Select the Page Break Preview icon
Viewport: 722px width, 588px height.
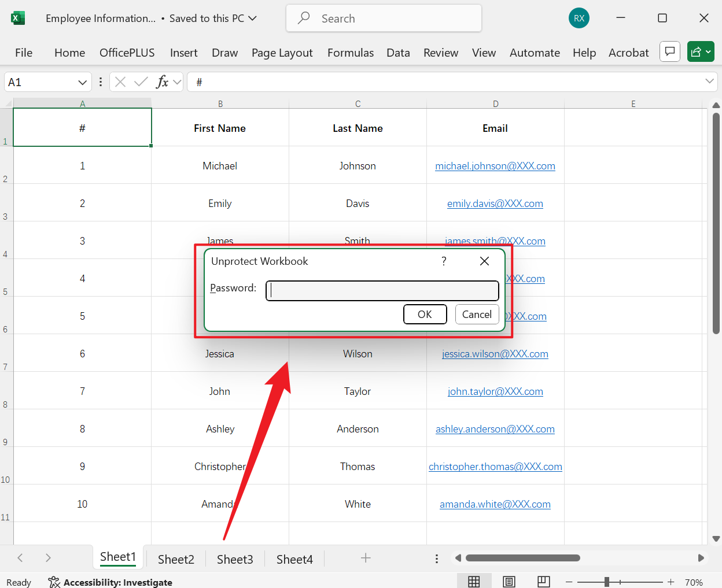(x=543, y=580)
